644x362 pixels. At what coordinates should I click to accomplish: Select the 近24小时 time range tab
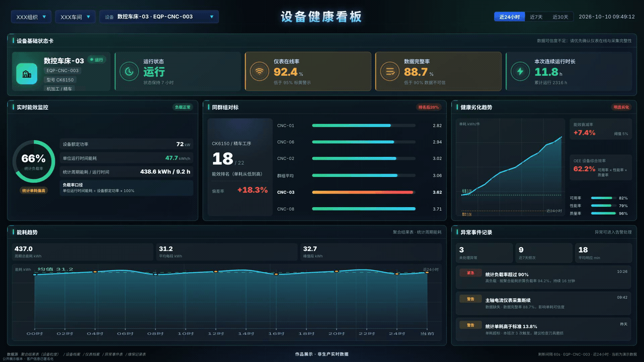point(509,17)
